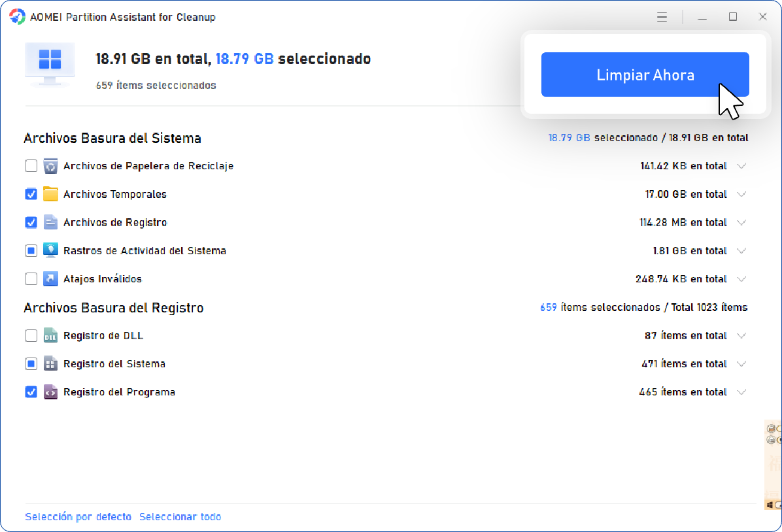Click the Archivos de Registro label

(x=115, y=222)
